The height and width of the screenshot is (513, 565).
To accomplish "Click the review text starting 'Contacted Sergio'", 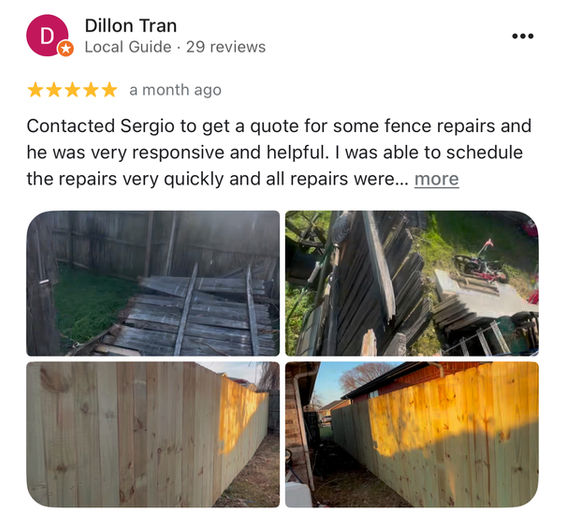I will pyautogui.click(x=279, y=152).
